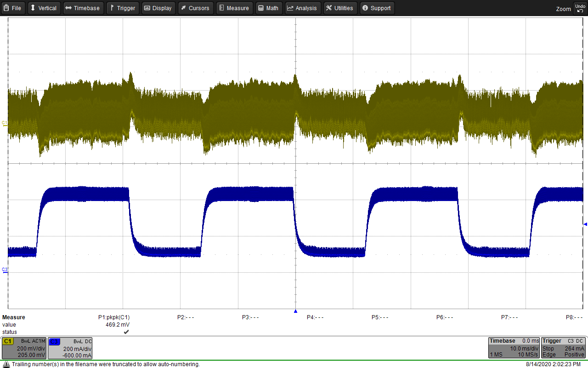Viewport: 588px width, 368px height.
Task: Open the Analysis menu
Action: click(x=303, y=8)
